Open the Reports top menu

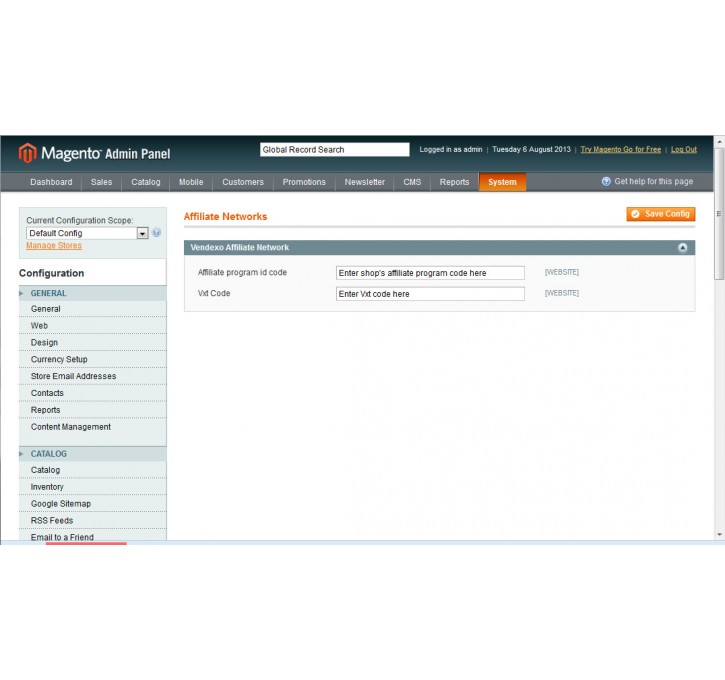(x=454, y=182)
